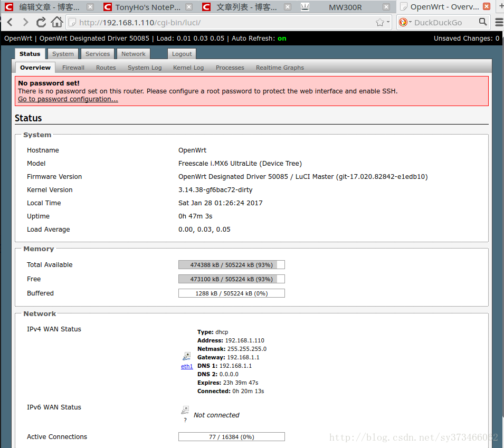Close the MW300R tab
Screen dimensions: 504x448
click(386, 7)
